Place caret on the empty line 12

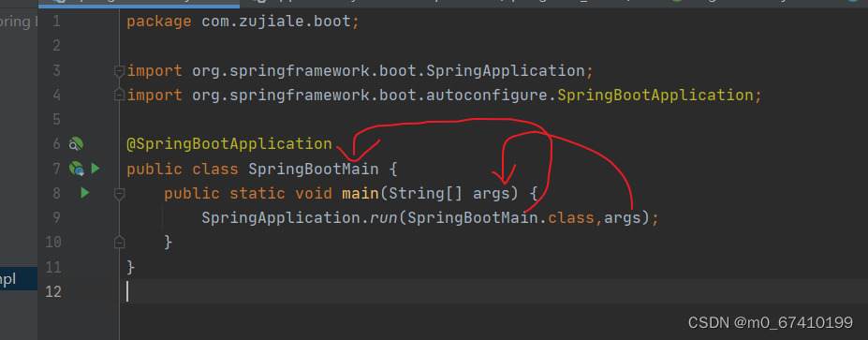(493, 291)
